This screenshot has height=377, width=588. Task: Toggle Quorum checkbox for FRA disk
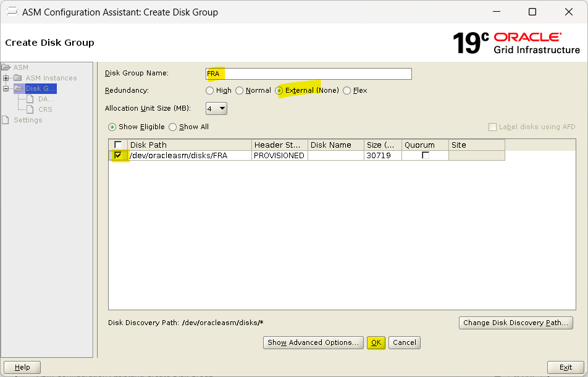coord(425,155)
